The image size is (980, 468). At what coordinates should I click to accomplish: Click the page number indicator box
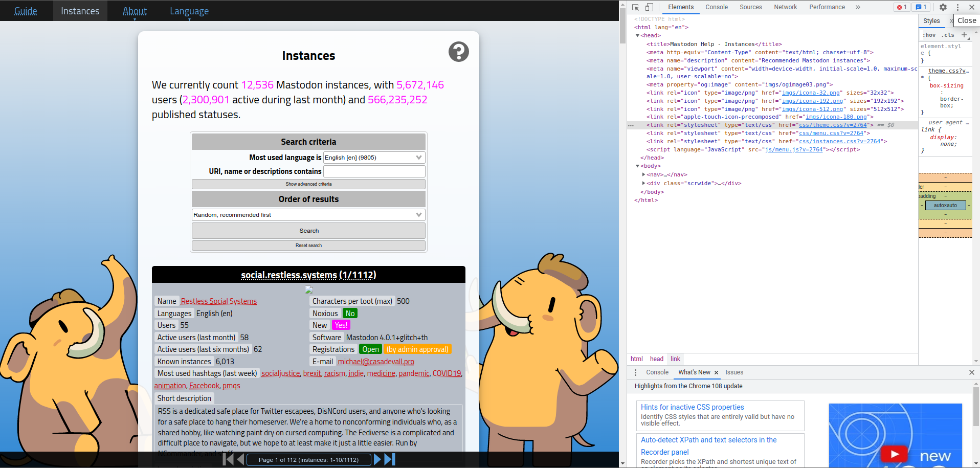tap(308, 459)
